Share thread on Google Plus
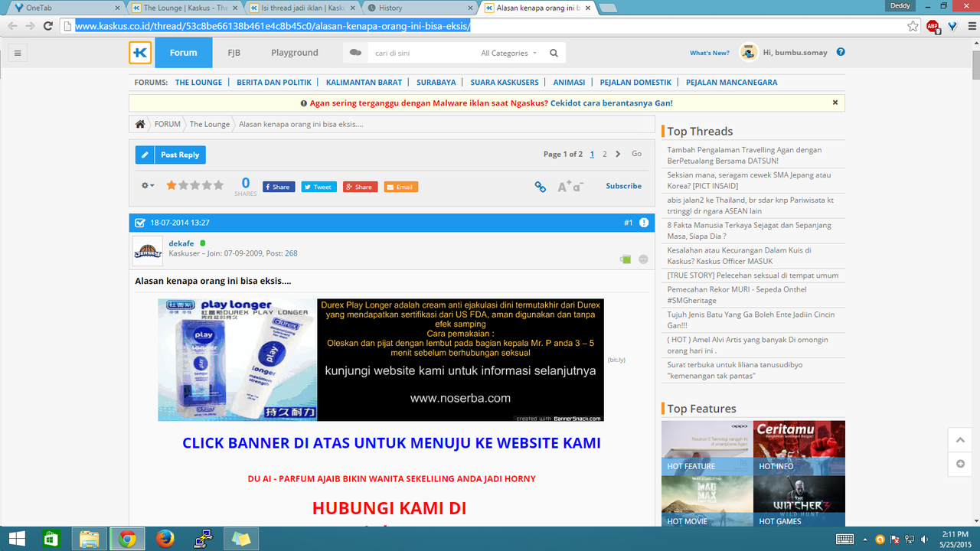 361,187
